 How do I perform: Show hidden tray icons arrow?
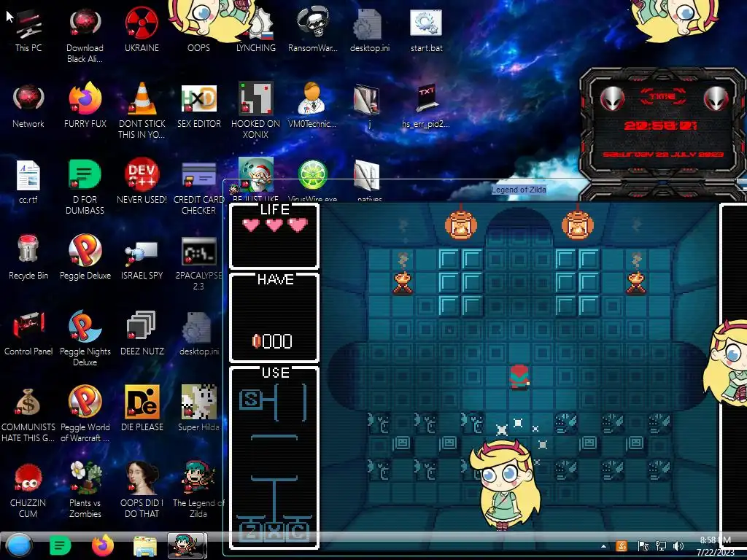(x=603, y=546)
